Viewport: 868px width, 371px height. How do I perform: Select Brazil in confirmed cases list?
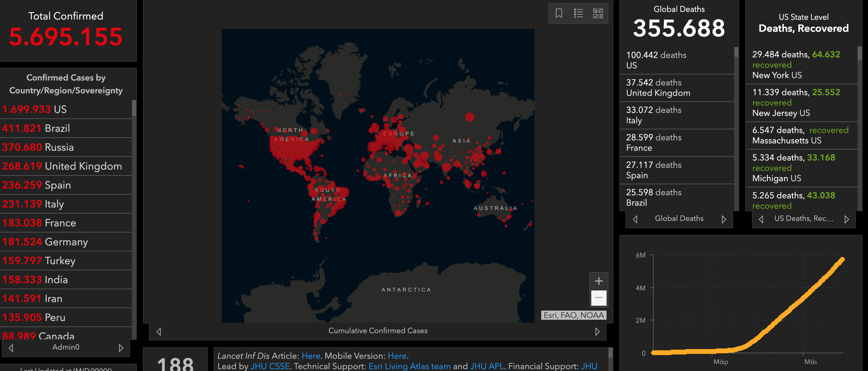point(57,128)
